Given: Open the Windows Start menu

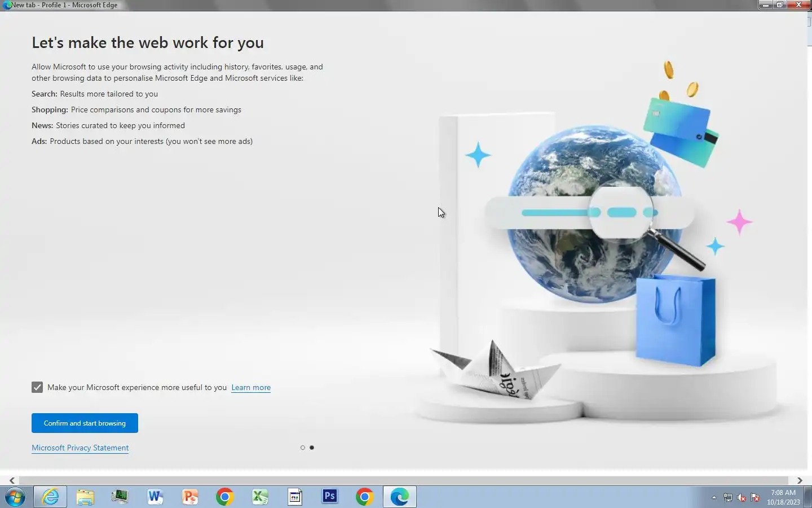Looking at the screenshot, I should (15, 497).
